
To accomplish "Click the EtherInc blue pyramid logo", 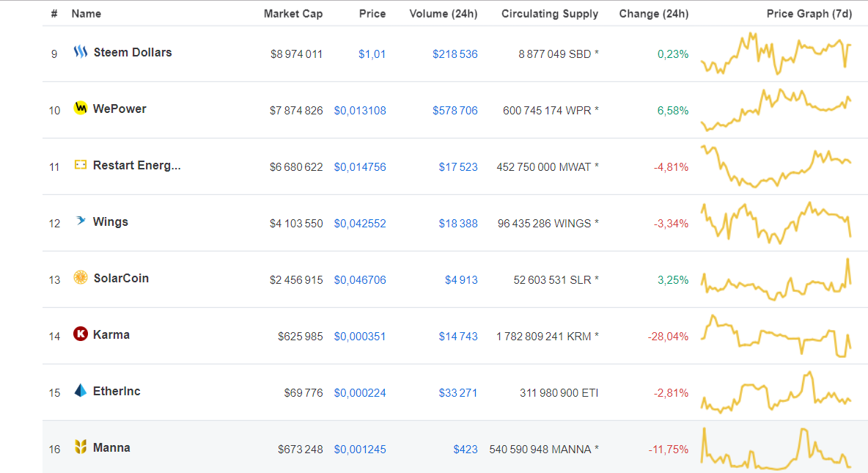I will (x=80, y=390).
